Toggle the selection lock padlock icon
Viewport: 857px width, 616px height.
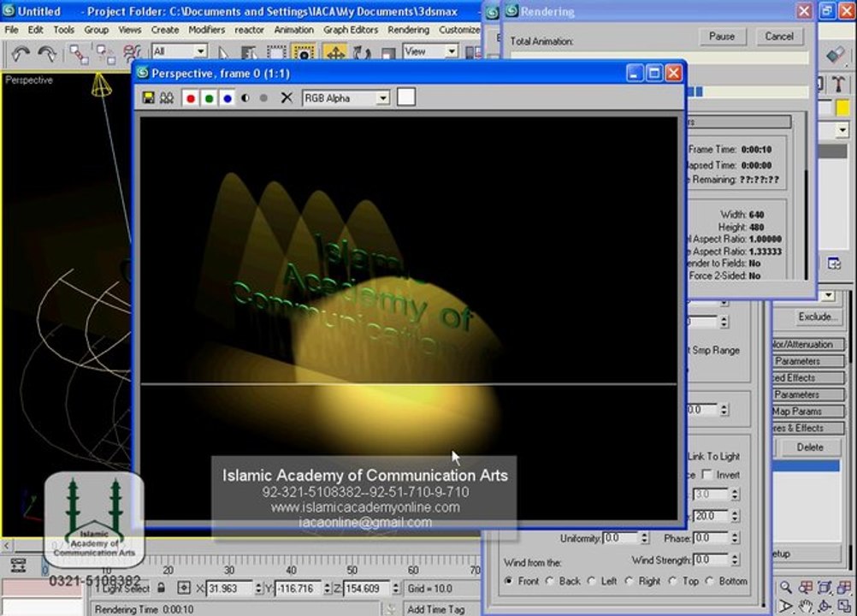pos(162,588)
